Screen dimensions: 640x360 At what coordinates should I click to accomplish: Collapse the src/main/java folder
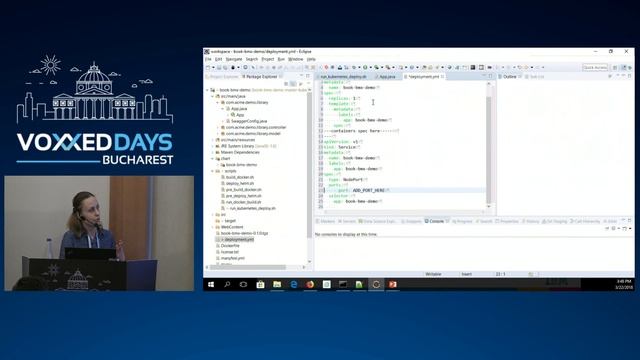tap(213, 96)
